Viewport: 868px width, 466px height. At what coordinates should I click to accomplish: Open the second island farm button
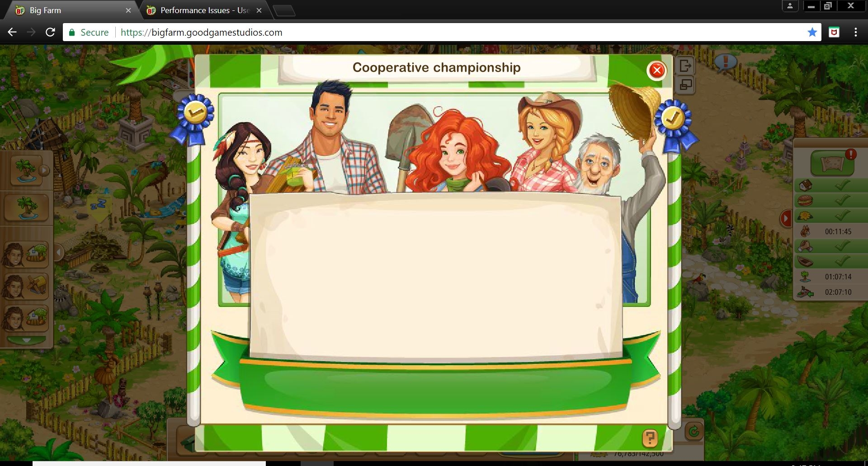[x=27, y=208]
